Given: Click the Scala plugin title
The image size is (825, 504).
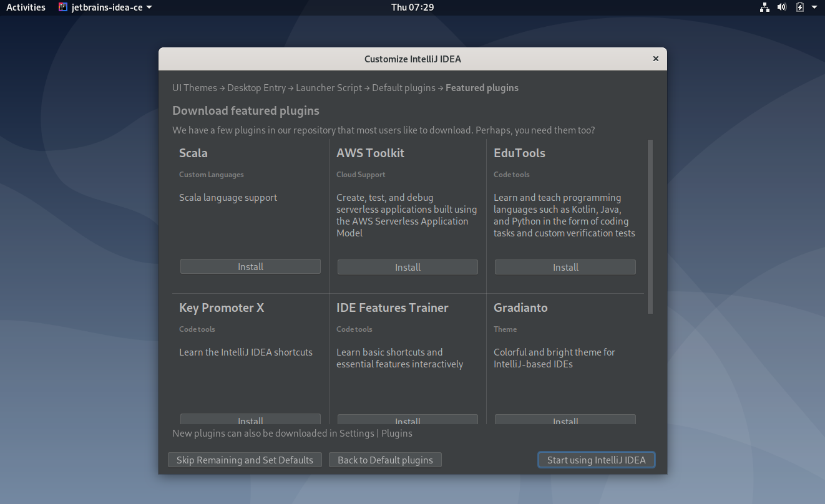Looking at the screenshot, I should 193,153.
